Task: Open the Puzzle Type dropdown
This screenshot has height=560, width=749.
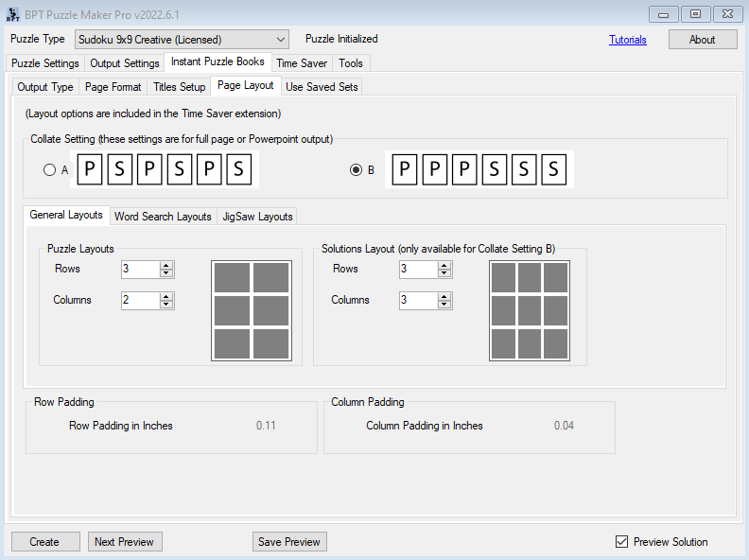Action: point(182,39)
